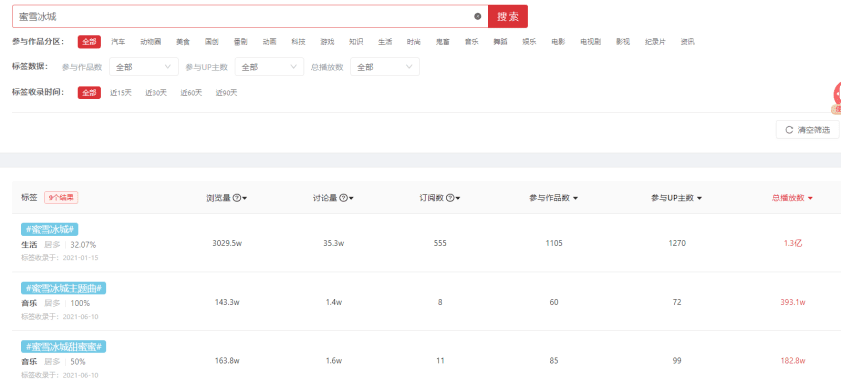This screenshot has height=386, width=841.
Task: Click the help icon next to 讨论量
Action: point(343,198)
